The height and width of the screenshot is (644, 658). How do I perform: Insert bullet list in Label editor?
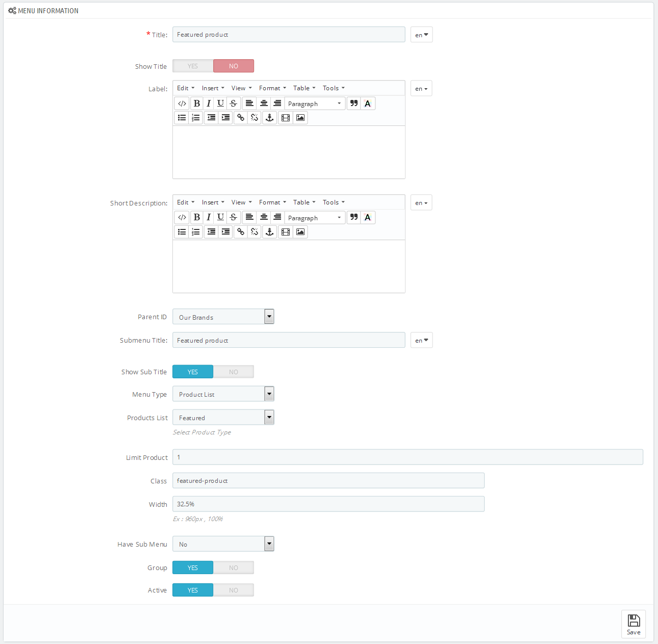[x=182, y=118]
